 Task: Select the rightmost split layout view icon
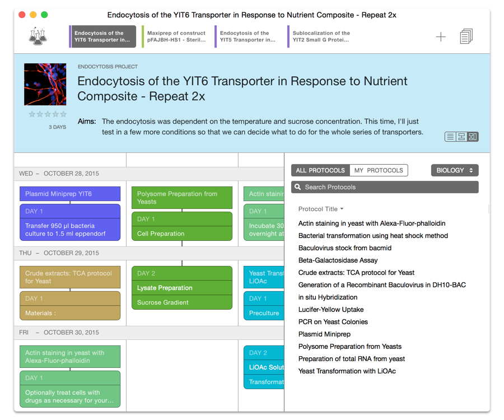point(473,137)
